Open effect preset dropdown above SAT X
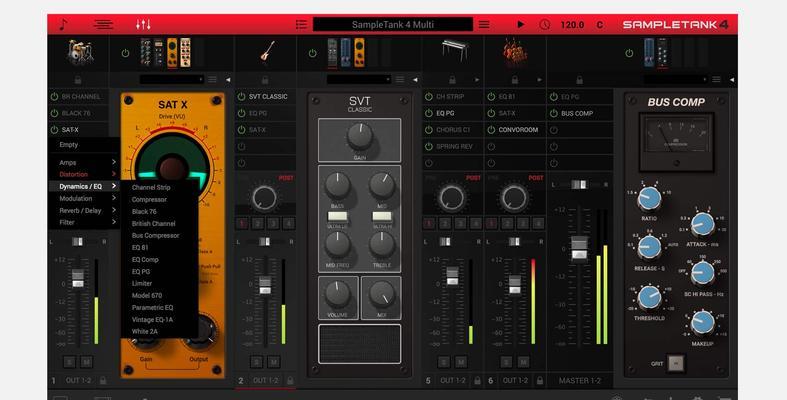 (x=172, y=80)
